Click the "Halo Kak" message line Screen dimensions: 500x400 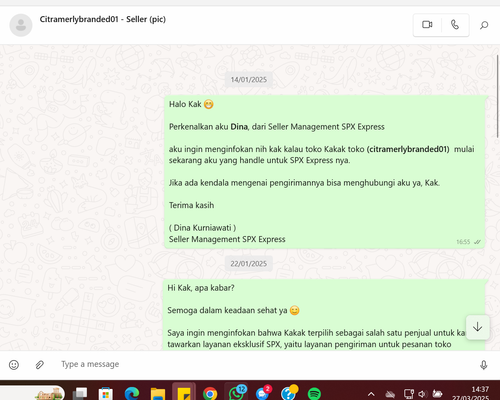coord(191,104)
